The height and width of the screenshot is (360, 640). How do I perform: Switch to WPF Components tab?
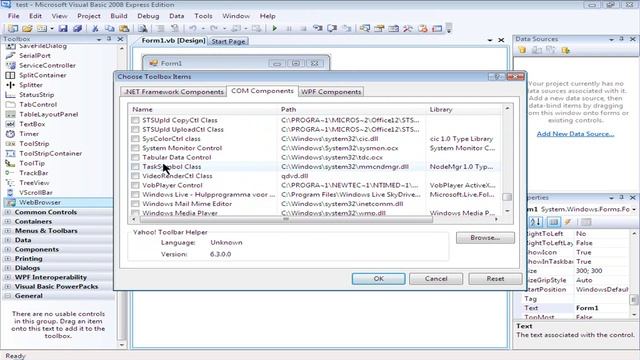(x=331, y=92)
